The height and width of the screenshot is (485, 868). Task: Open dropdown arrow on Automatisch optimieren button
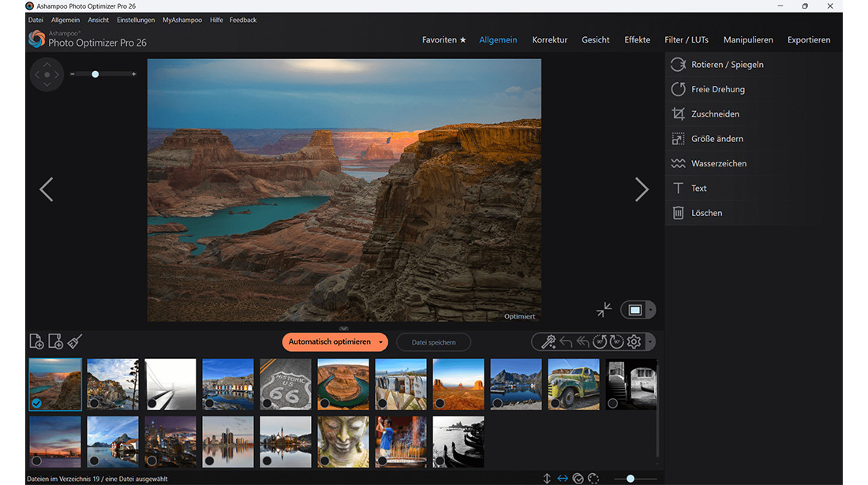381,342
